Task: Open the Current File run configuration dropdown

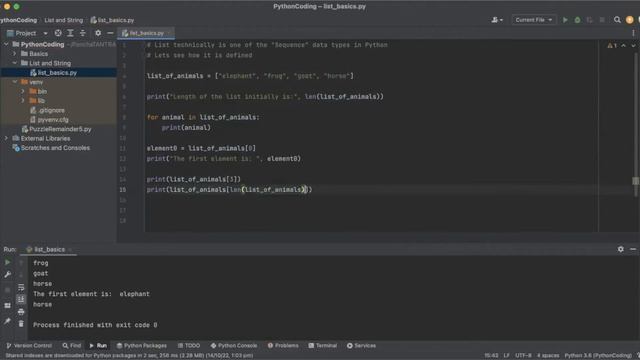Action: [x=533, y=20]
